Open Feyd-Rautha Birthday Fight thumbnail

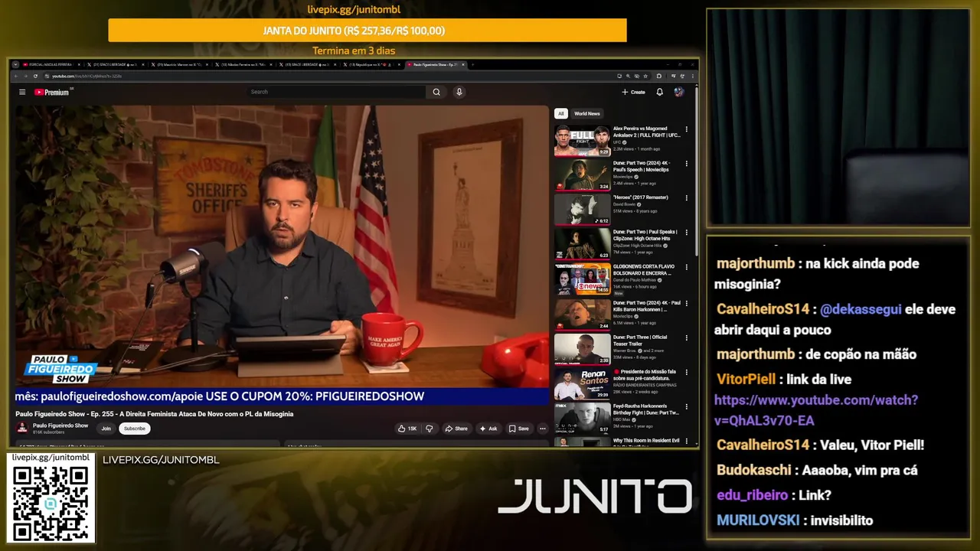[582, 418]
